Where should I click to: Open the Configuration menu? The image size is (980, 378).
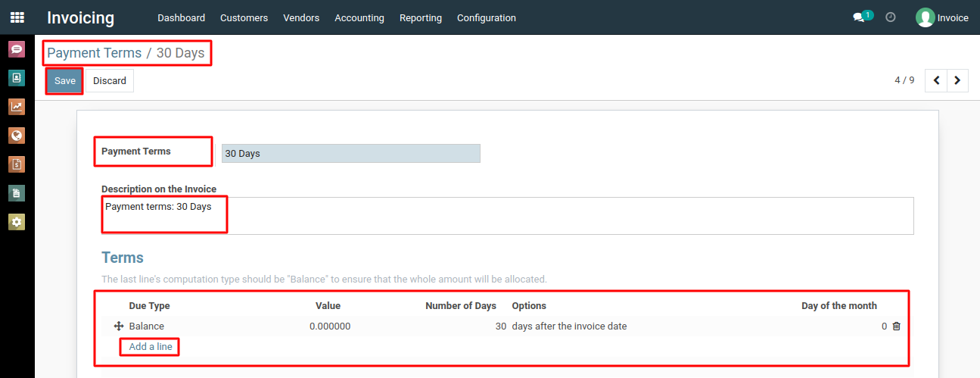click(487, 17)
